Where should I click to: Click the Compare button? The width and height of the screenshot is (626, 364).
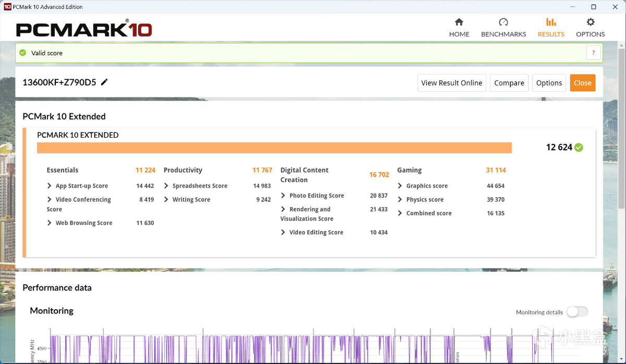coord(509,82)
